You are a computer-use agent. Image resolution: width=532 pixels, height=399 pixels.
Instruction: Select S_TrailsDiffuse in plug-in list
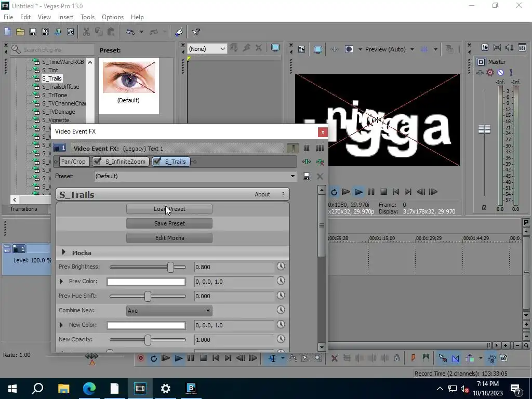tap(60, 87)
